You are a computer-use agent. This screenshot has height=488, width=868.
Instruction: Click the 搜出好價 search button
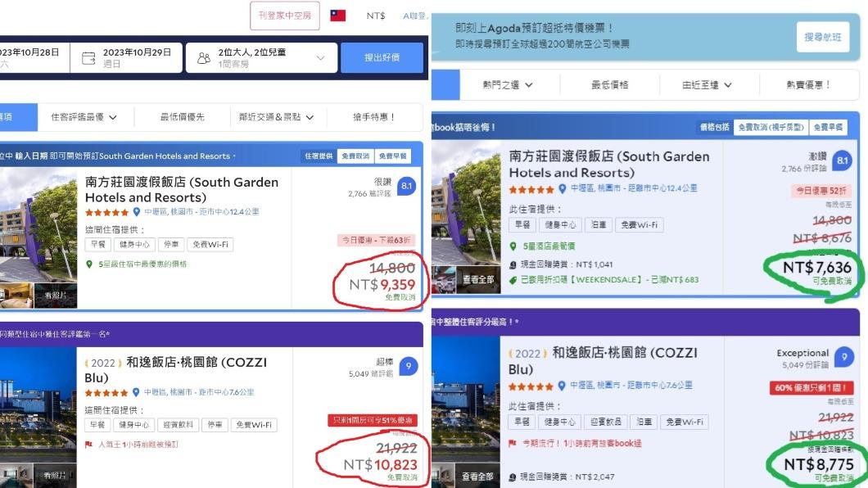(382, 57)
